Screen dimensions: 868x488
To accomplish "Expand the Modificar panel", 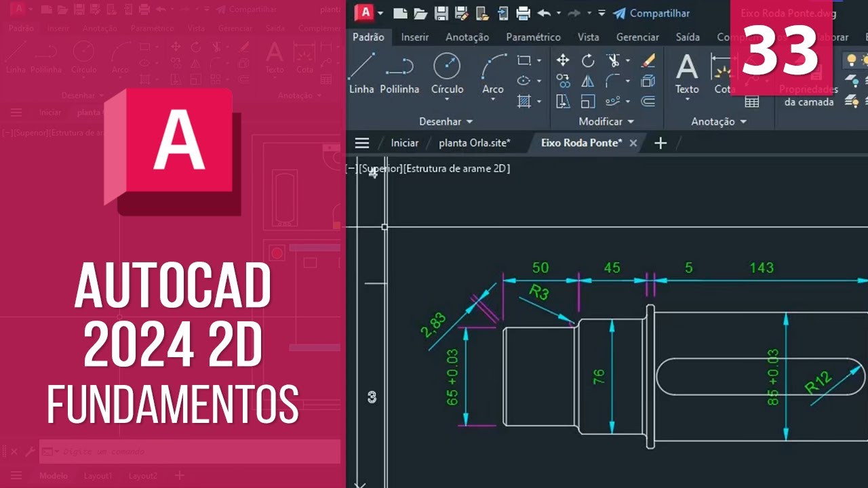I will [x=606, y=121].
